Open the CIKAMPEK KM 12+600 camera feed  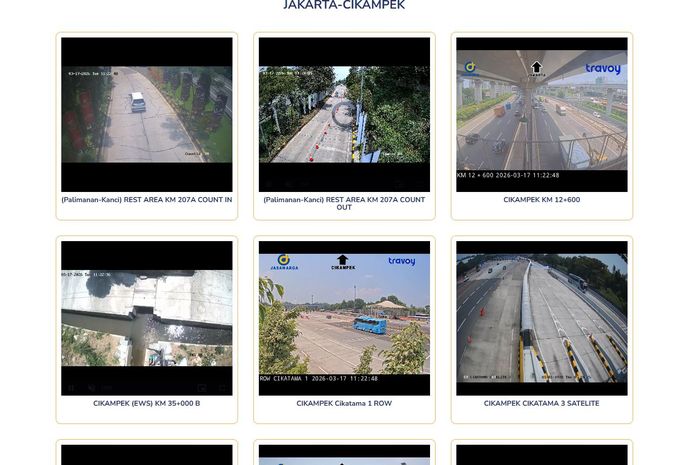pyautogui.click(x=542, y=114)
